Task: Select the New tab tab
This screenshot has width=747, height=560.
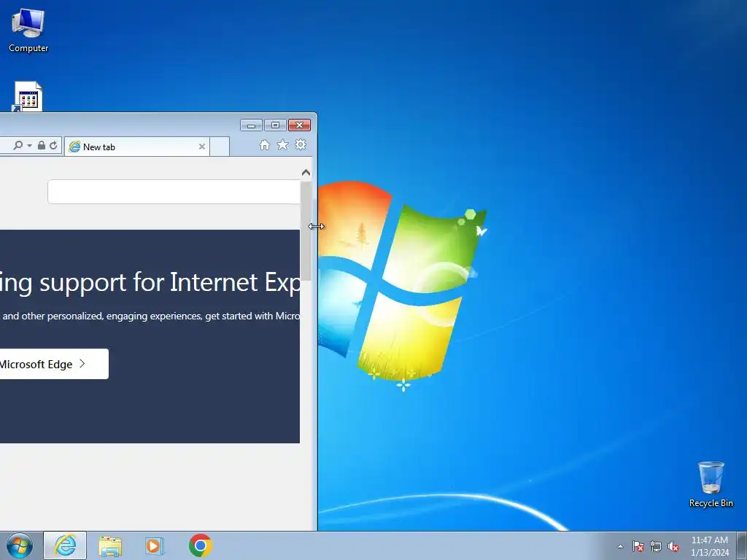Action: pyautogui.click(x=136, y=147)
